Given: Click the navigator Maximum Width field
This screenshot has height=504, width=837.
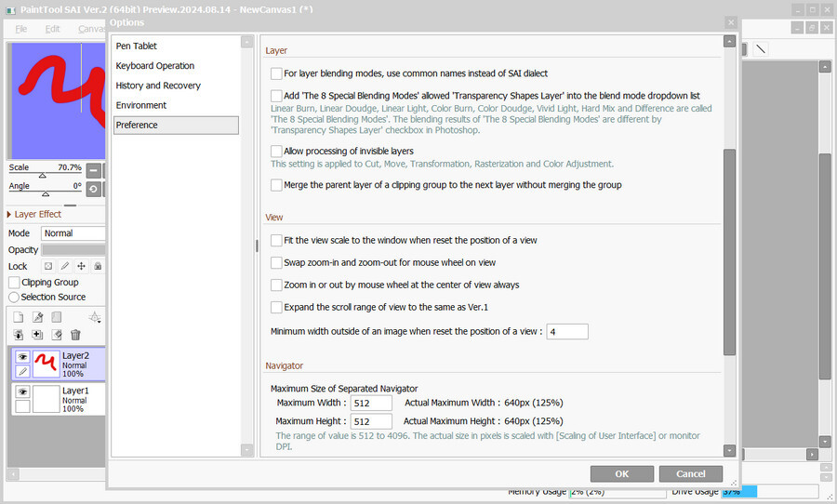Looking at the screenshot, I should click(371, 403).
